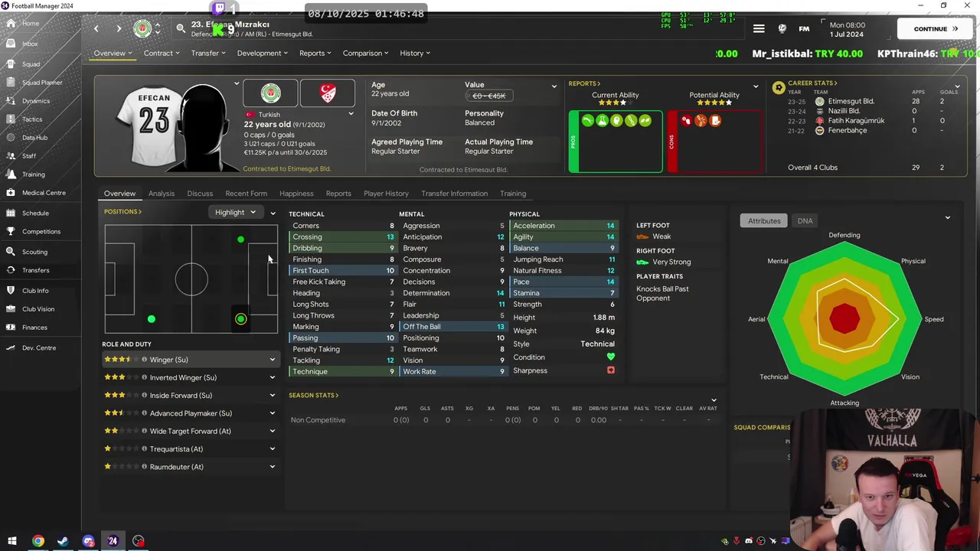Screen dimensions: 980x551
Task: Open the Contract dropdown menu
Action: (162, 54)
